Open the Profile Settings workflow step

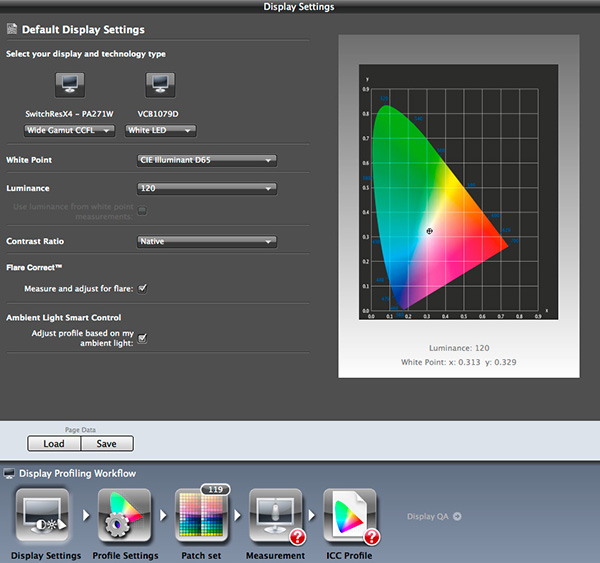click(x=124, y=515)
